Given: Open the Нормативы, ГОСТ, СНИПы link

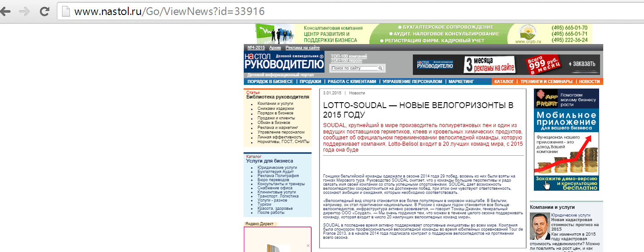Looking at the screenshot, I should coord(283,142).
